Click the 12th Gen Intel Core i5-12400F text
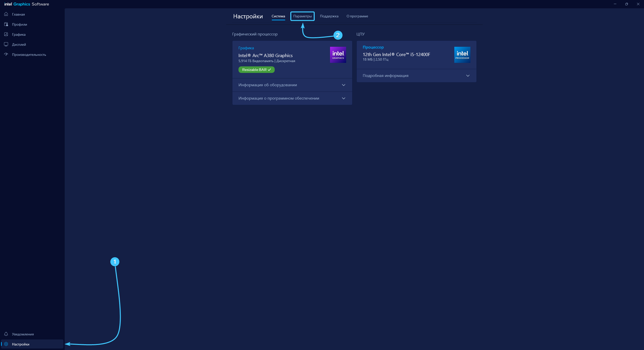 pyautogui.click(x=396, y=55)
